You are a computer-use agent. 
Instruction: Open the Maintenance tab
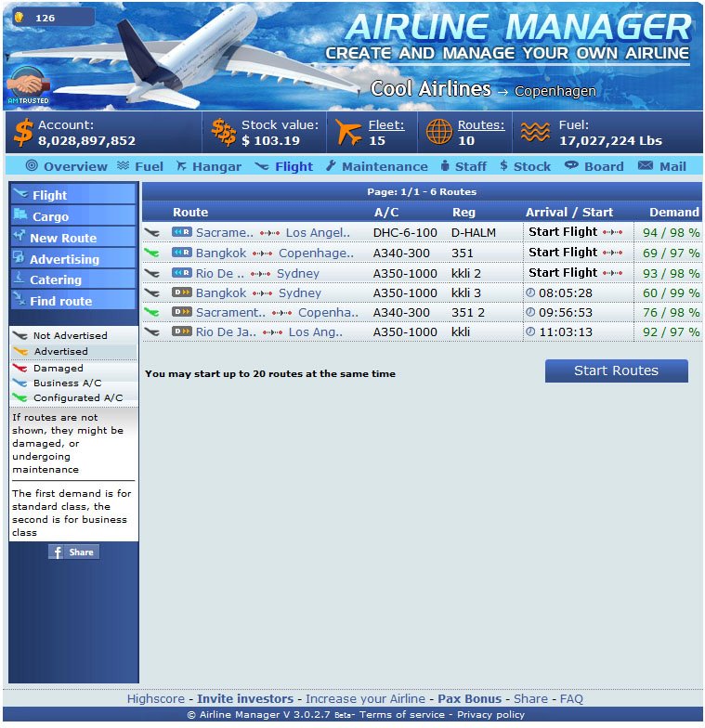pyautogui.click(x=385, y=166)
